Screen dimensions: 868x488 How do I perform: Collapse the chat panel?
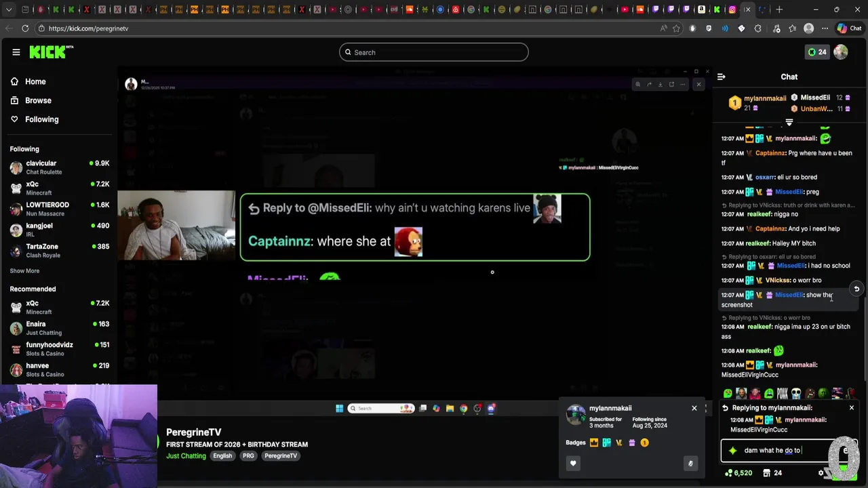722,77
